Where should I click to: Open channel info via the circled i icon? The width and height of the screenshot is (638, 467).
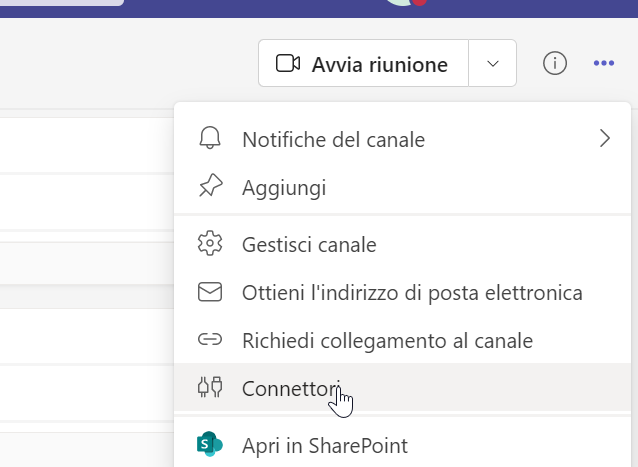[x=555, y=63]
